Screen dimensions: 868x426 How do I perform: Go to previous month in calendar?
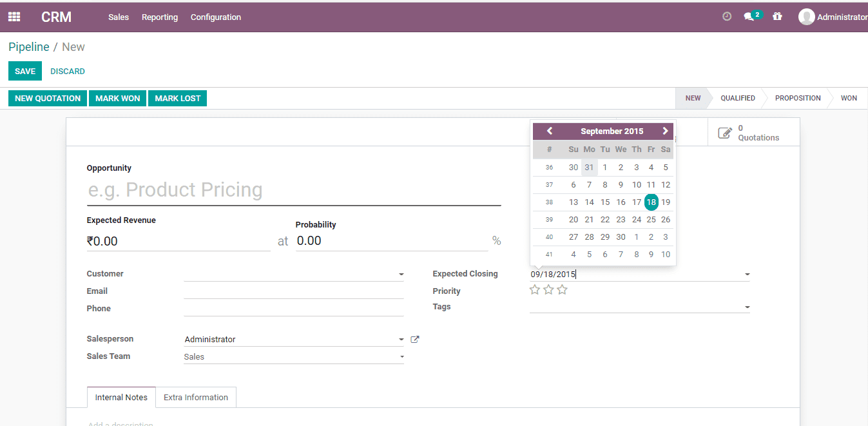coord(550,131)
